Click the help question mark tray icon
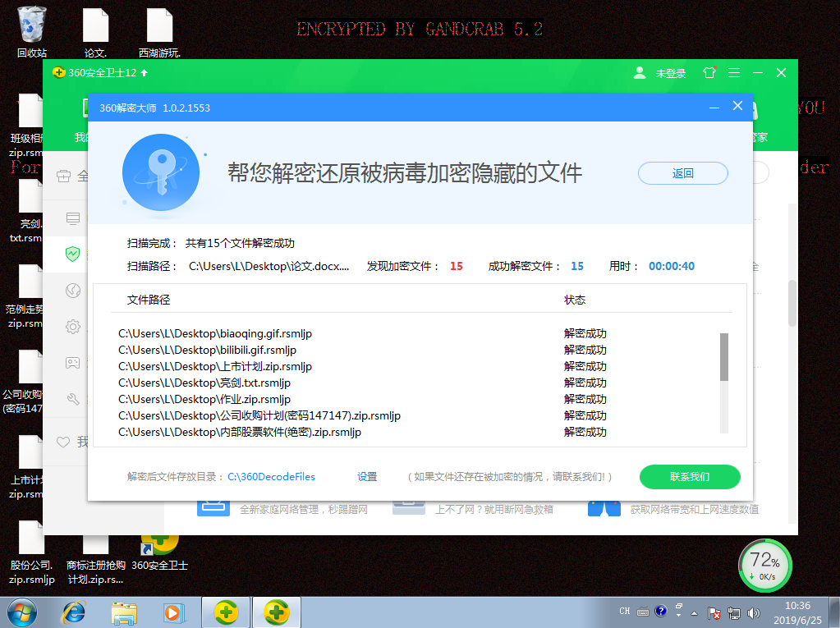This screenshot has width=840, height=628. click(x=660, y=611)
